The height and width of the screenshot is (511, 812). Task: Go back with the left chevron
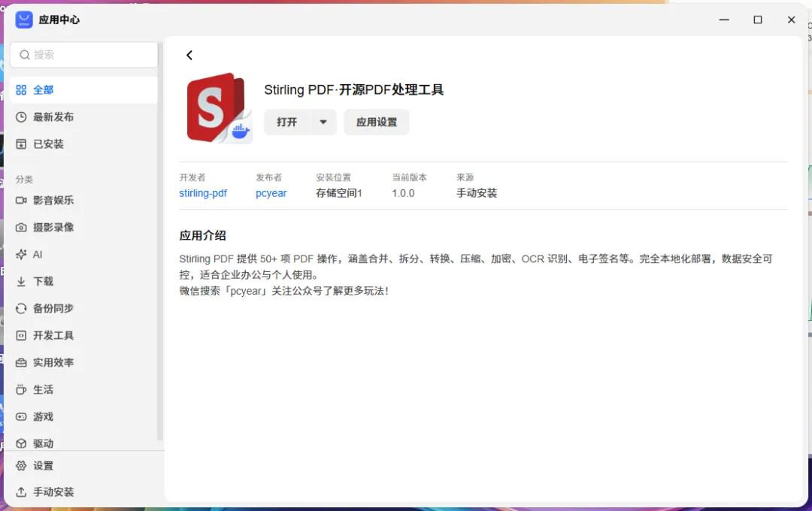(x=189, y=55)
